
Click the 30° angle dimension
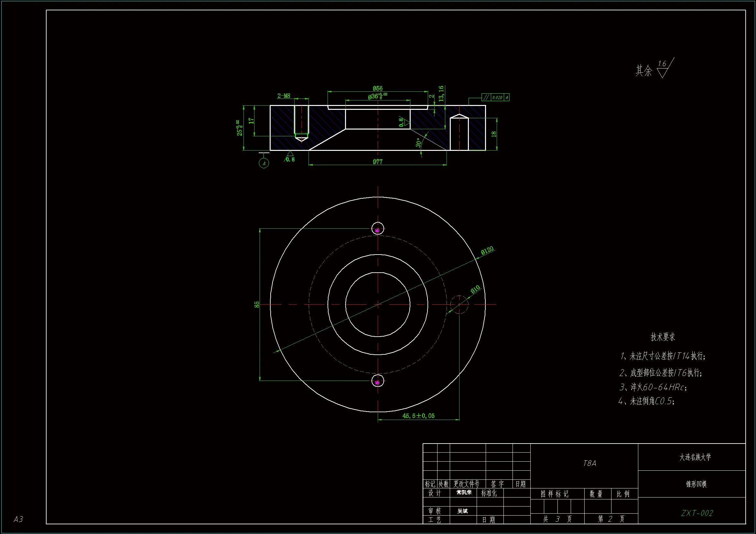coord(418,142)
